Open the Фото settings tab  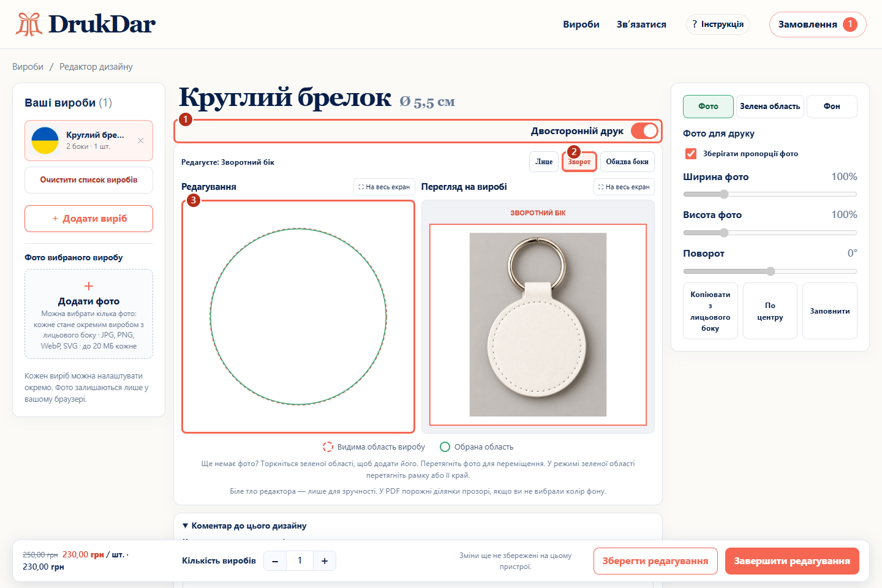pos(708,107)
